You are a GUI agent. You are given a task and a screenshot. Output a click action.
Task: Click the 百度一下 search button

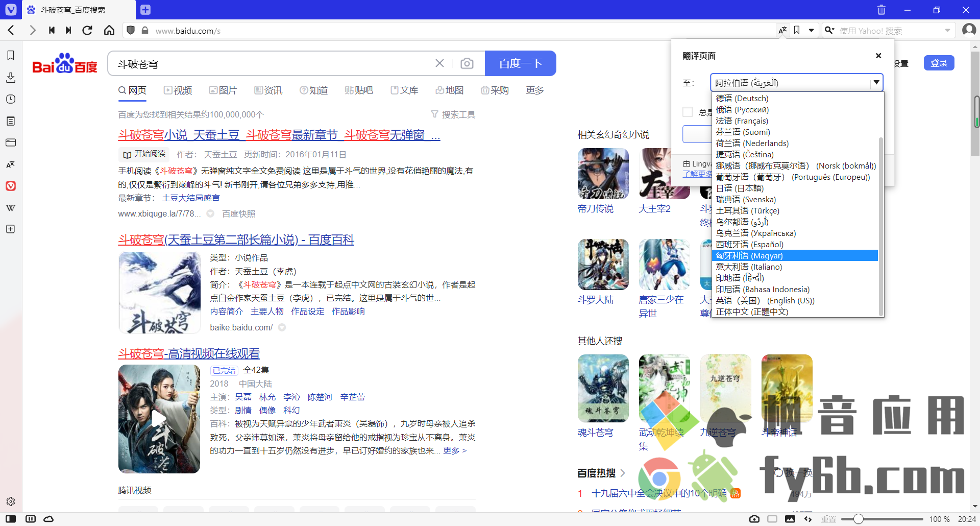pos(520,63)
